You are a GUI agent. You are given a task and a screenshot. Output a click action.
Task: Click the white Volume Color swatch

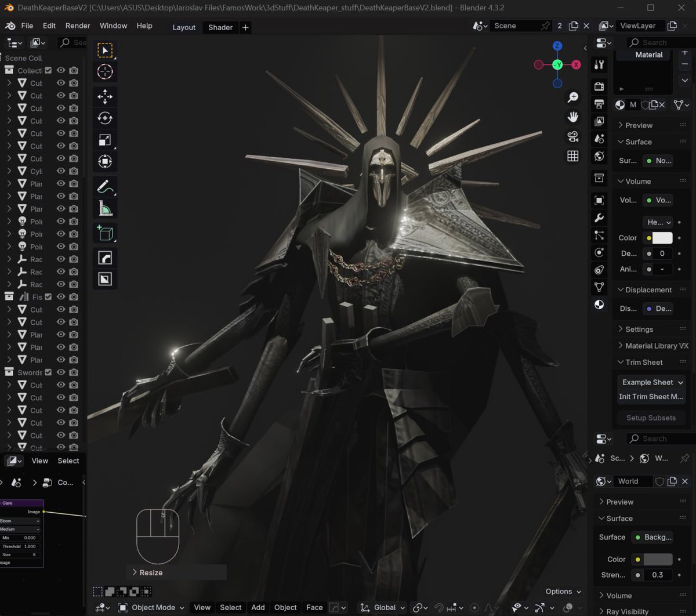662,238
